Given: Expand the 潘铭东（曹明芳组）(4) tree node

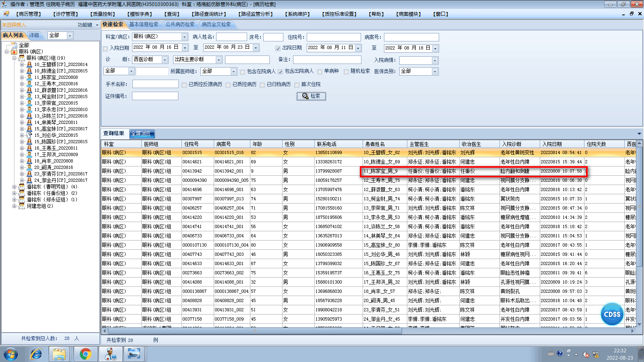Looking at the screenshot, I should point(14,187).
